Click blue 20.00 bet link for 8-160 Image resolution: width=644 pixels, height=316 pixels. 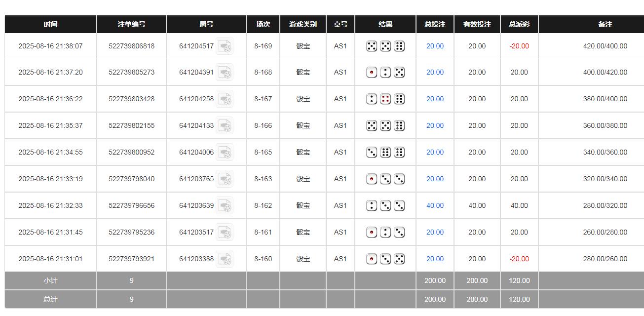click(x=435, y=259)
